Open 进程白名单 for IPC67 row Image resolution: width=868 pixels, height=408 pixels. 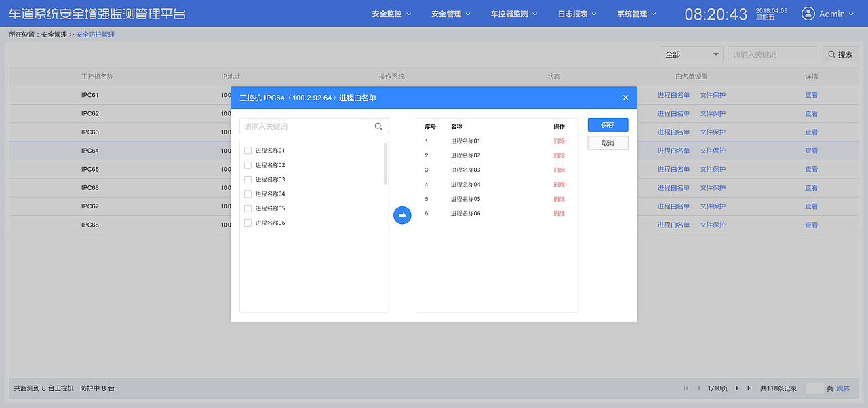click(x=673, y=206)
